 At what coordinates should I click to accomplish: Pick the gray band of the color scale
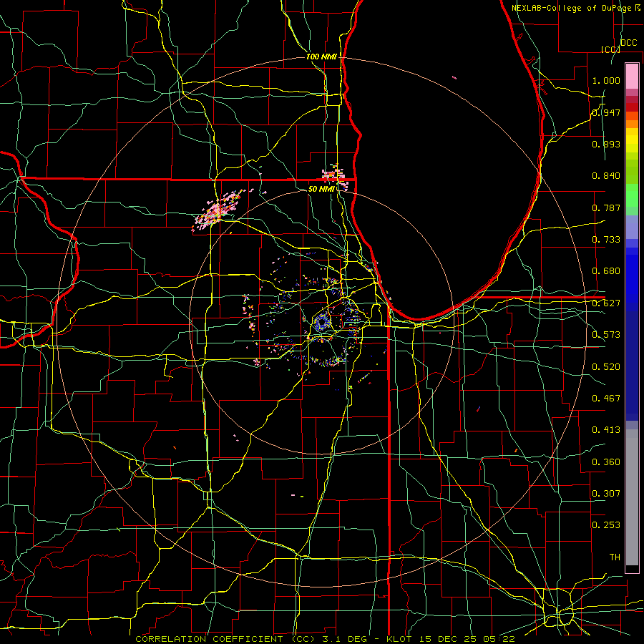[632, 497]
